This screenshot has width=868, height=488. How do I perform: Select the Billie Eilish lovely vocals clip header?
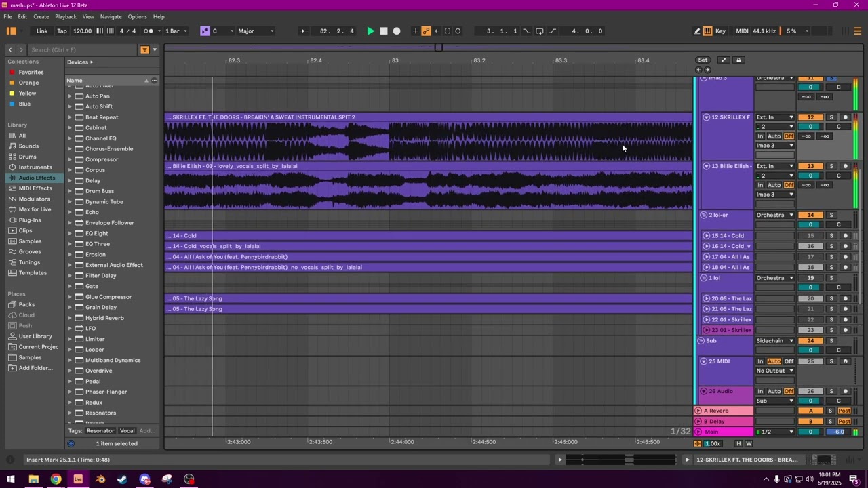click(x=429, y=166)
